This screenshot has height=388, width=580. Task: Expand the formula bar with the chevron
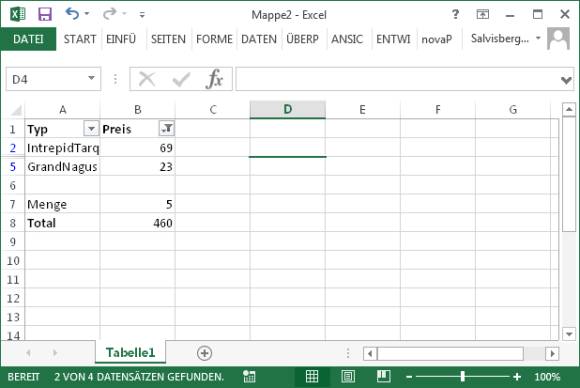tap(566, 79)
